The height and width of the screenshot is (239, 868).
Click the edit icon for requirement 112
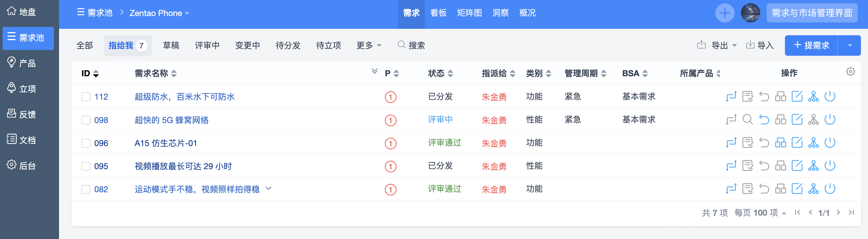[796, 97]
